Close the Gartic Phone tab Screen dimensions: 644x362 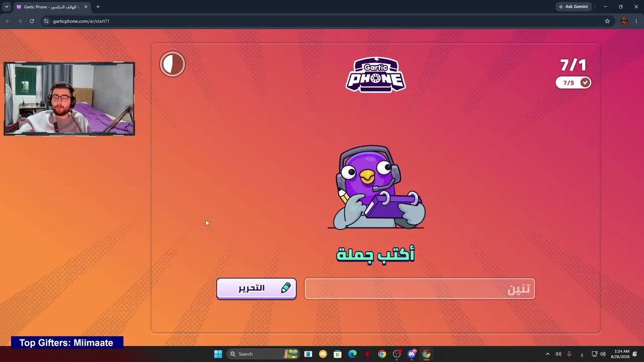click(86, 7)
